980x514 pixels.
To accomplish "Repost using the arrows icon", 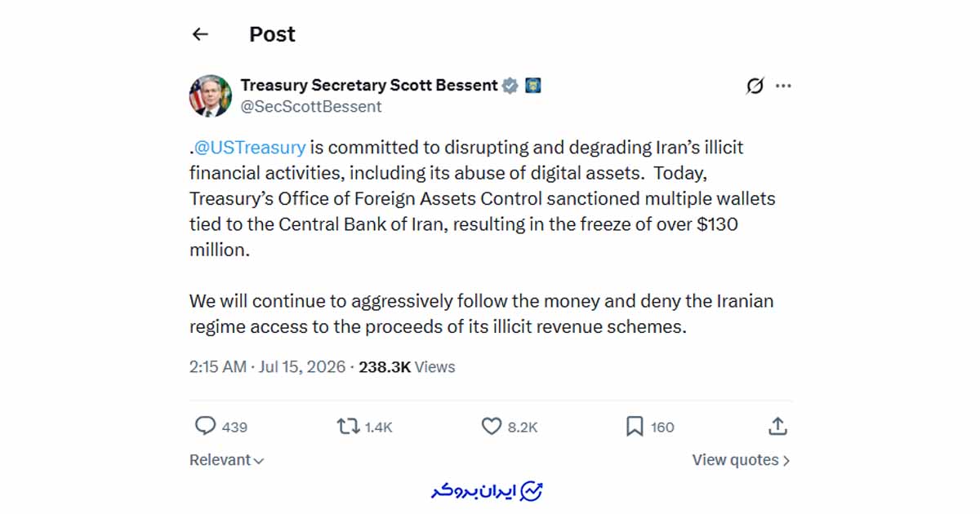I will tap(349, 426).
